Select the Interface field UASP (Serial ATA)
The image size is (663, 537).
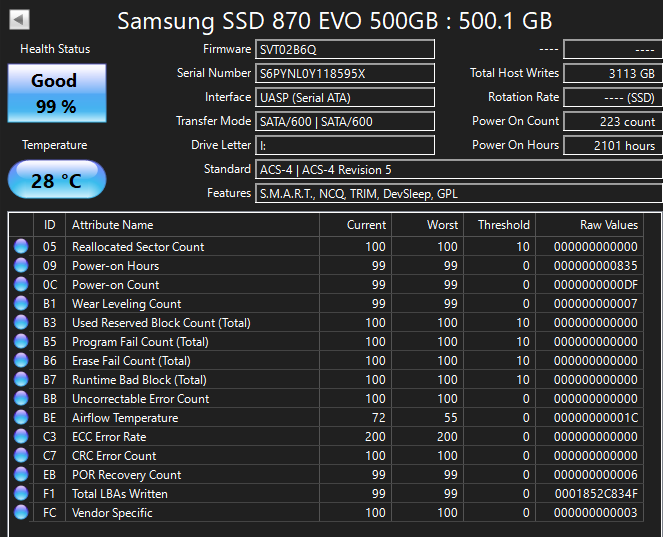345,98
